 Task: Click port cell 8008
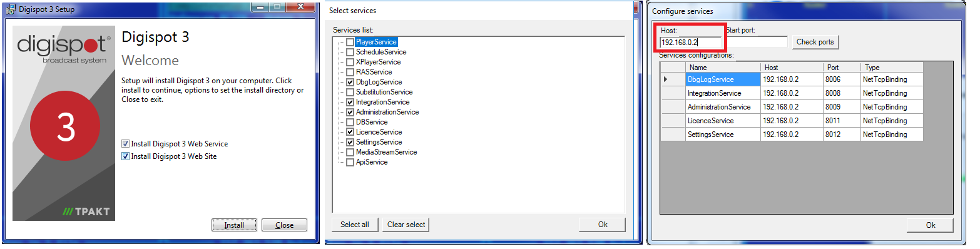point(842,93)
